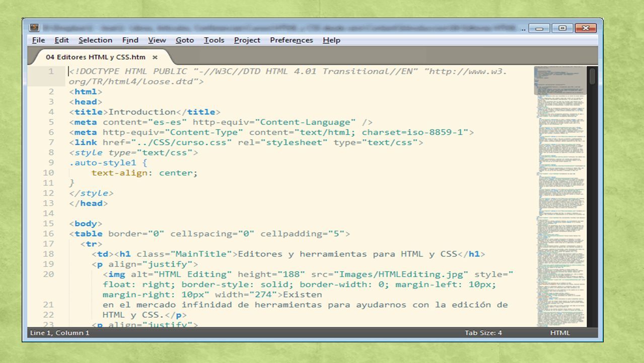Click the closing </head> tag
644x363 pixels.
(x=89, y=203)
